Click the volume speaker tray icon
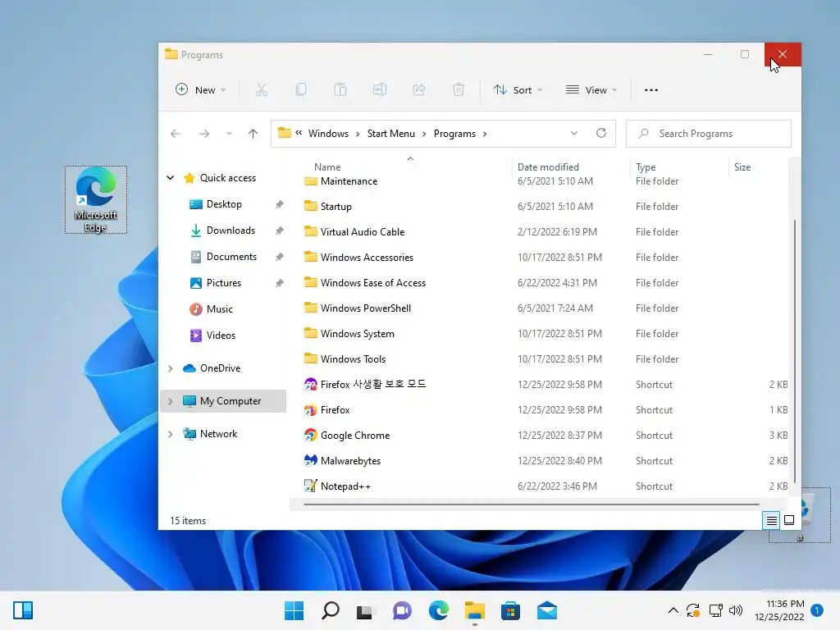This screenshot has height=630, width=840. pos(736,610)
